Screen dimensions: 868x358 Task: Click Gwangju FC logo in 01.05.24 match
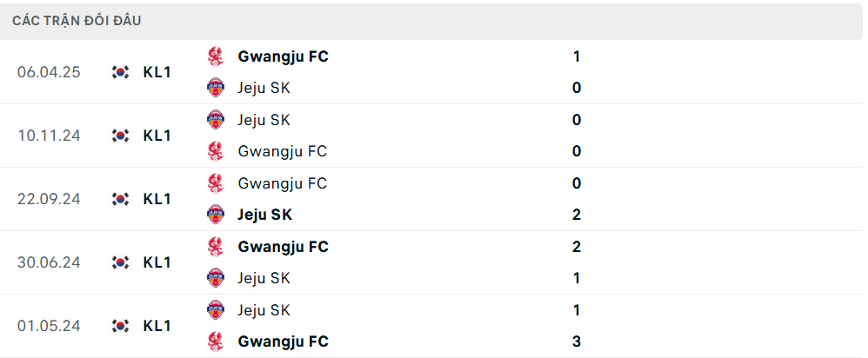point(216,341)
